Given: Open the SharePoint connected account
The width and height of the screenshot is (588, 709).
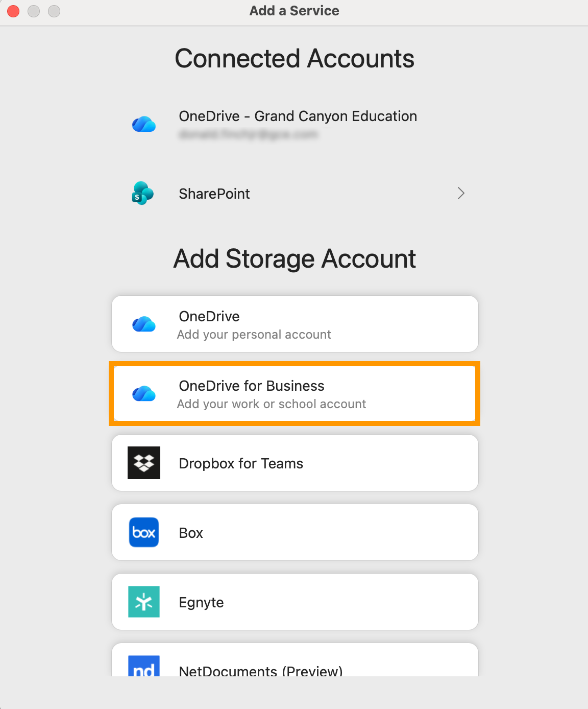Looking at the screenshot, I should (214, 194).
